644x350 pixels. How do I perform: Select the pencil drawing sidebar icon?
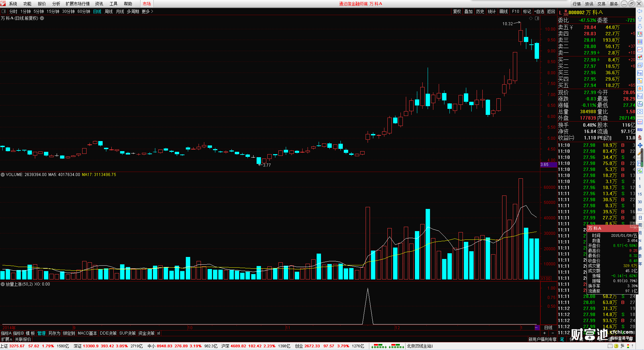pyautogui.click(x=640, y=153)
